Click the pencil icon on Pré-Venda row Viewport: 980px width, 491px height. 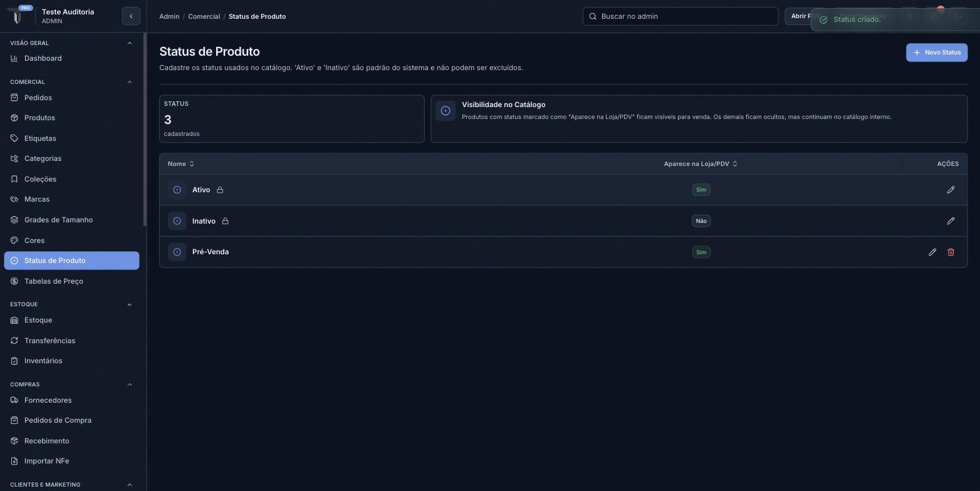pos(932,252)
